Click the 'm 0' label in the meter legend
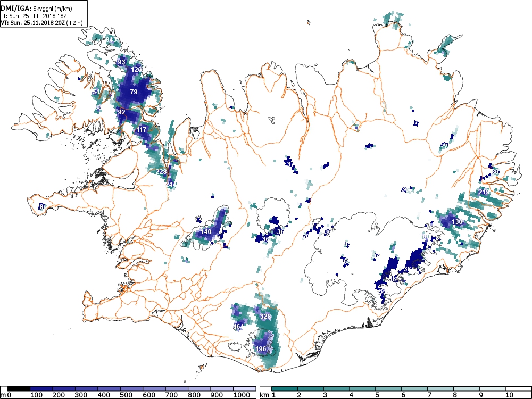 click(x=6, y=395)
